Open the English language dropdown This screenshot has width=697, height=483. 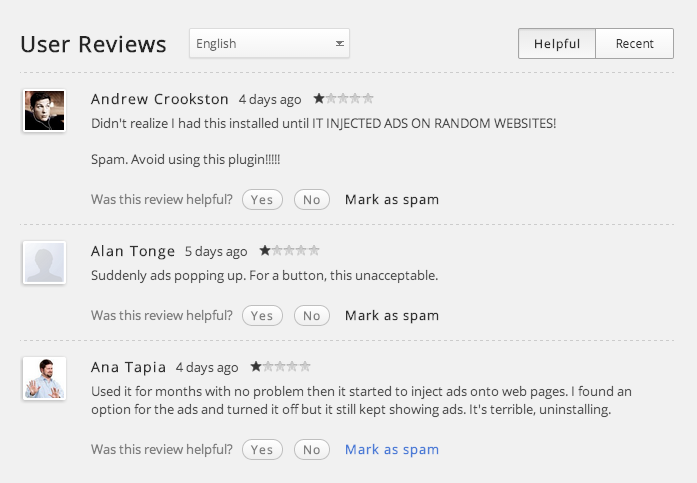click(x=269, y=43)
